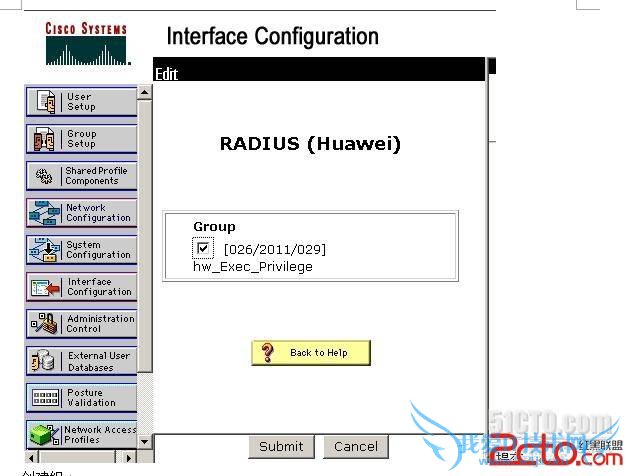Open Posture Validation label
The image size is (626, 476).
[x=91, y=398]
